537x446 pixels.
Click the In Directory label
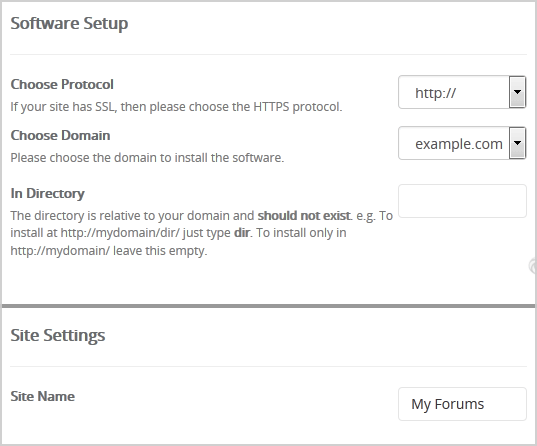point(47,194)
